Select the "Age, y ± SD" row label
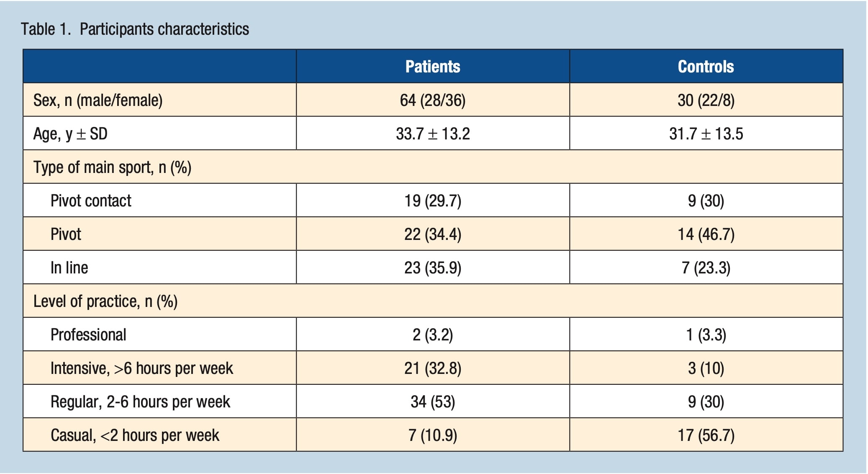Viewport: 868px width, 474px height. click(70, 134)
